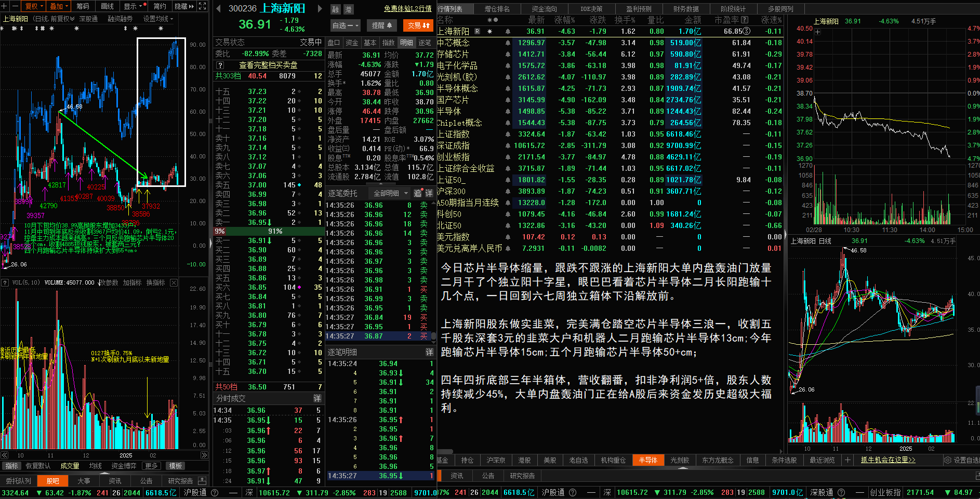The image size is (980, 499).
Task: Switch to the 财务数据 tab
Action: pyautogui.click(x=685, y=9)
